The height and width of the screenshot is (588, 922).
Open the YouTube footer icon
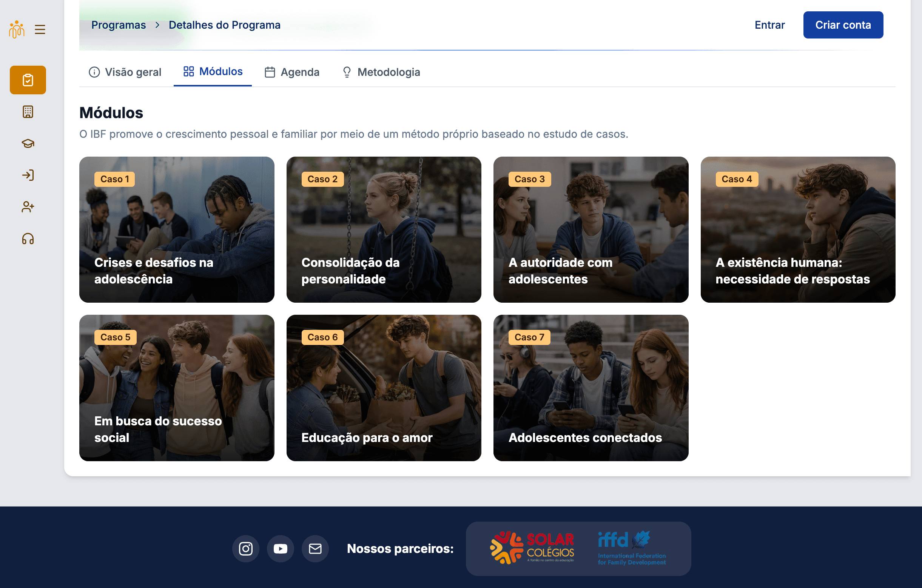(280, 549)
